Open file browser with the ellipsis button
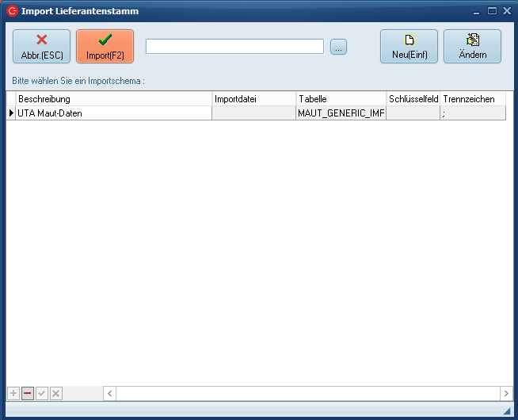Screen dimensions: 518x420 (x=338, y=47)
